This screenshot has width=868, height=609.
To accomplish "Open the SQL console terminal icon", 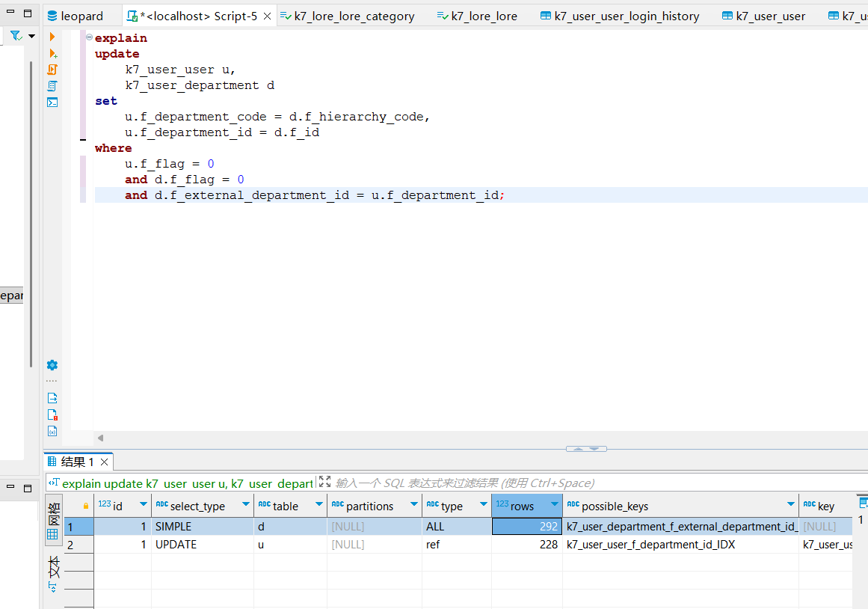I will click(52, 102).
